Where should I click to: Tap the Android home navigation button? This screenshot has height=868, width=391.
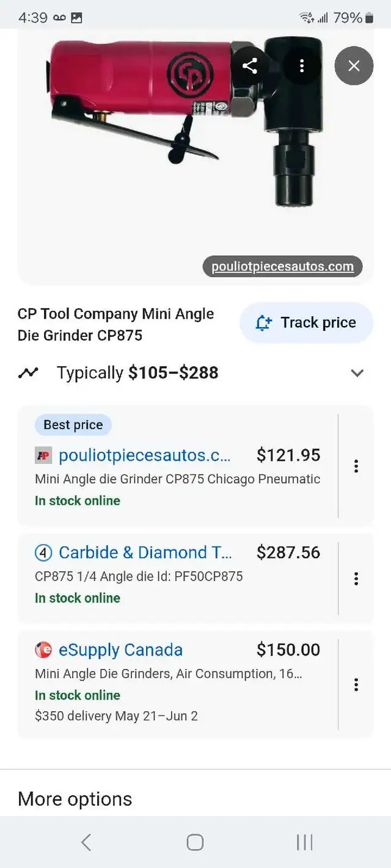[195, 842]
